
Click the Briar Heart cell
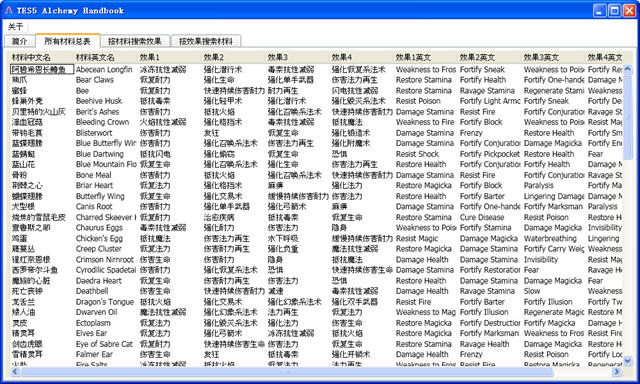[x=94, y=186]
